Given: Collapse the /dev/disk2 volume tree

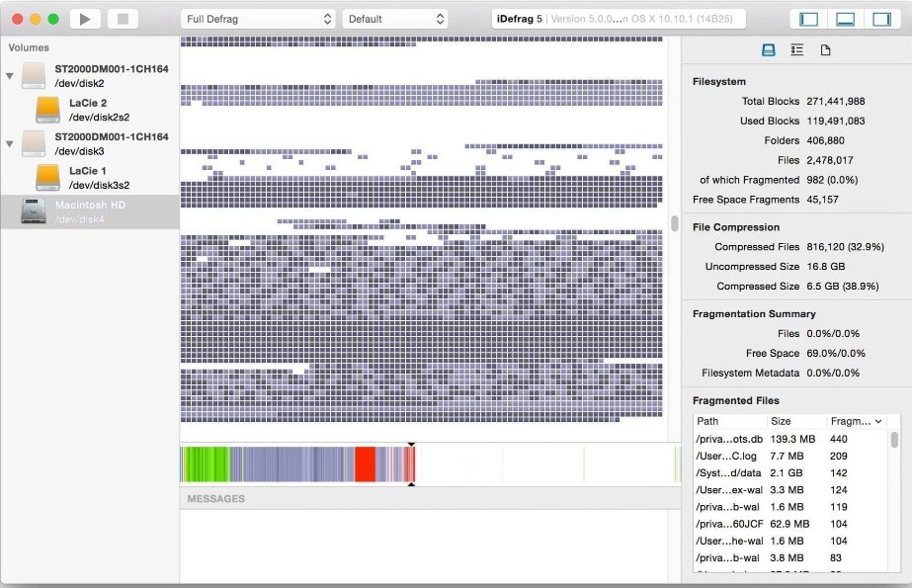Looking at the screenshot, I should coord(9,76).
